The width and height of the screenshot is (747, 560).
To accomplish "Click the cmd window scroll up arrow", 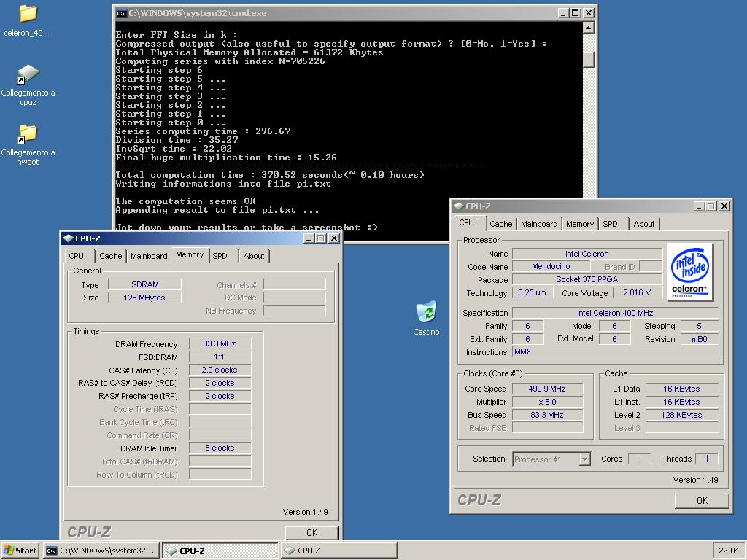I will (589, 28).
